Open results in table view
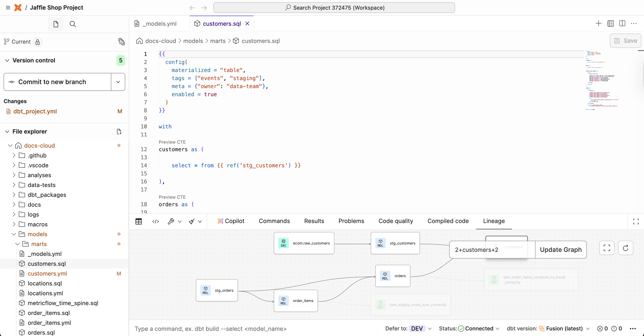 (x=138, y=221)
